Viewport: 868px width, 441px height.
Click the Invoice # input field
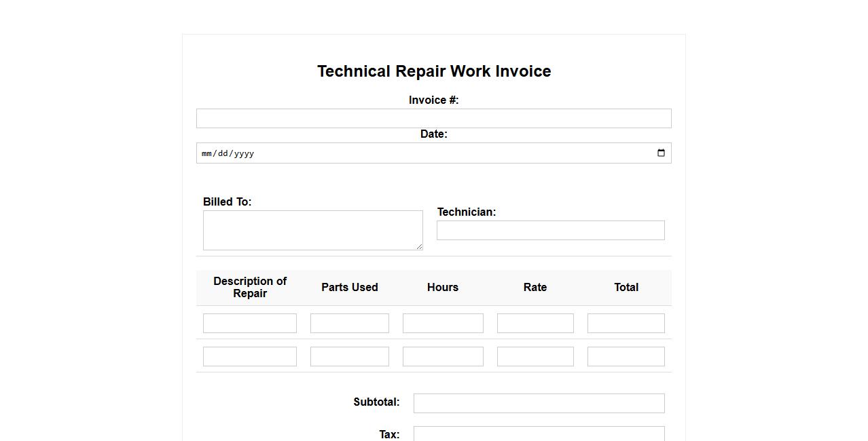(x=433, y=119)
